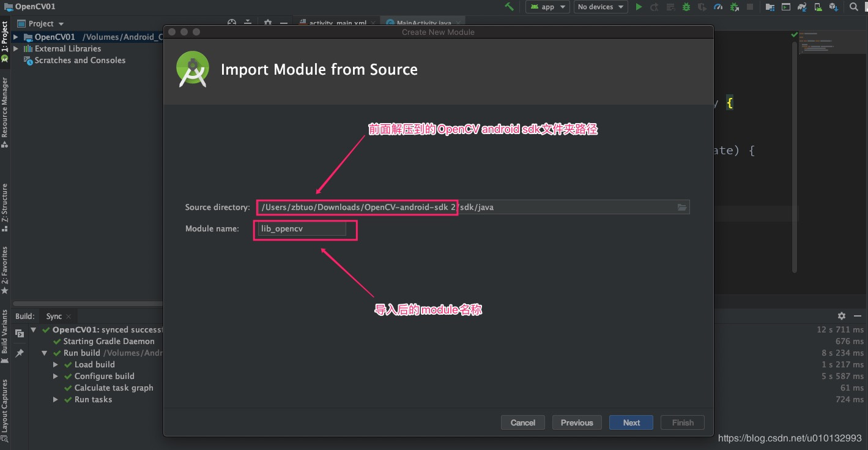This screenshot has height=450, width=868.
Task: Click the Build panel hide minus icon
Action: [857, 316]
